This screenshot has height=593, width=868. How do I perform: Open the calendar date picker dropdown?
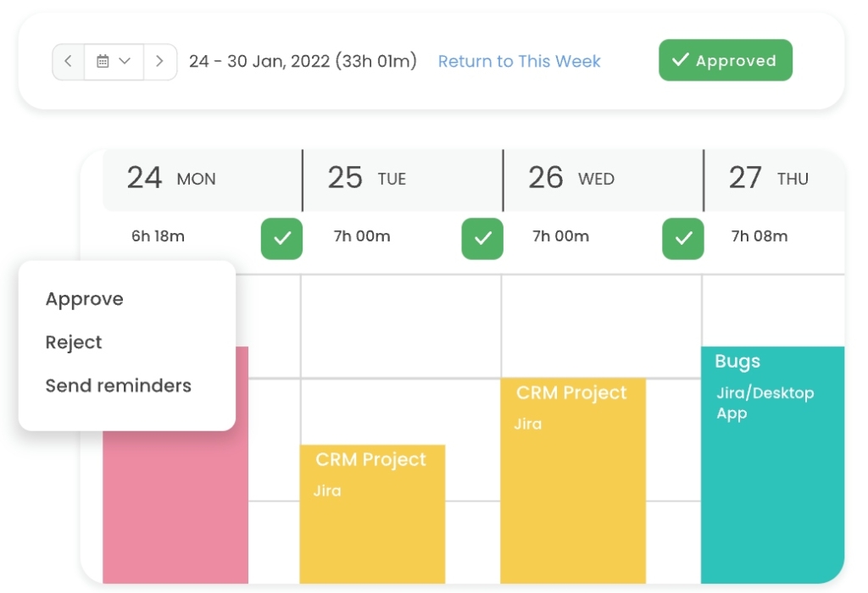(x=114, y=62)
